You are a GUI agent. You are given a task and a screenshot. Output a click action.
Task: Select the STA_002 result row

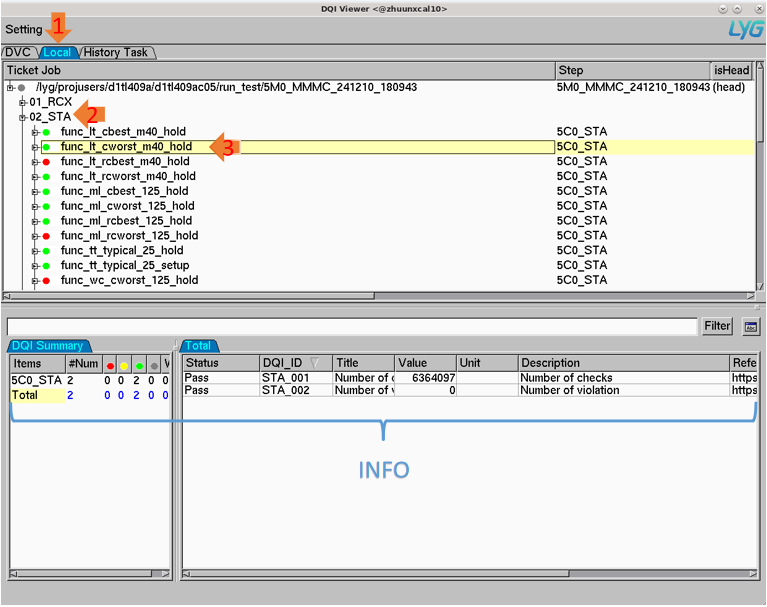coord(470,390)
